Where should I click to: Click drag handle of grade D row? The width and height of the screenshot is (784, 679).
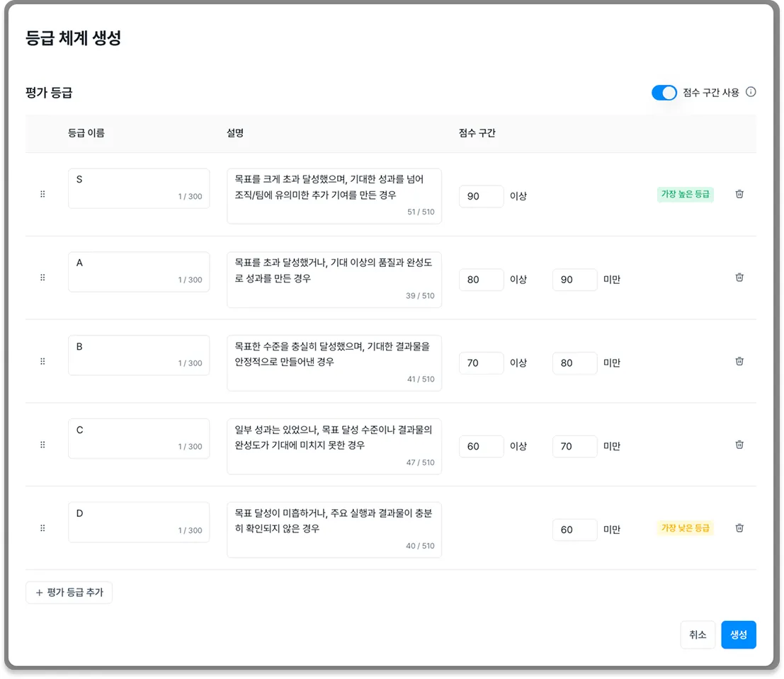(x=42, y=528)
